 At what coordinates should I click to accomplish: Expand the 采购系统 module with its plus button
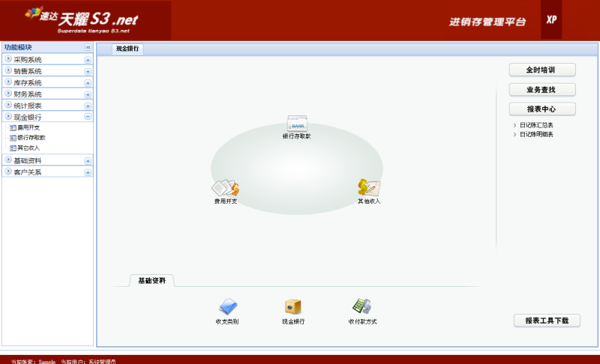(88, 60)
